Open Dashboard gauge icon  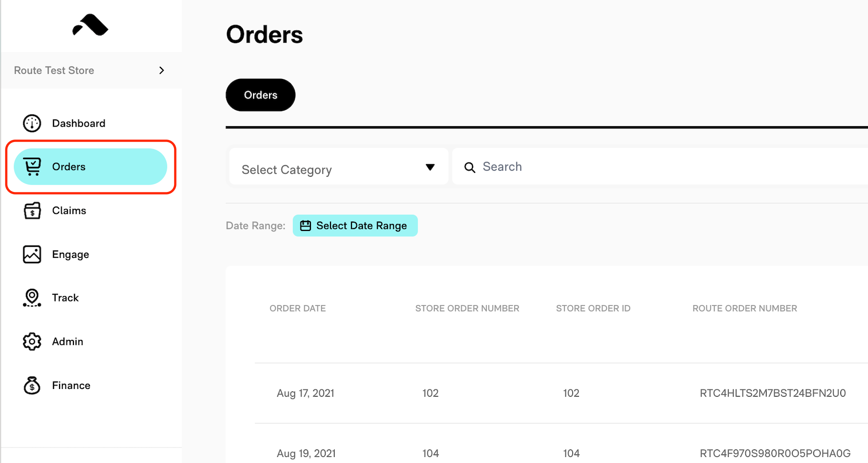pyautogui.click(x=32, y=123)
